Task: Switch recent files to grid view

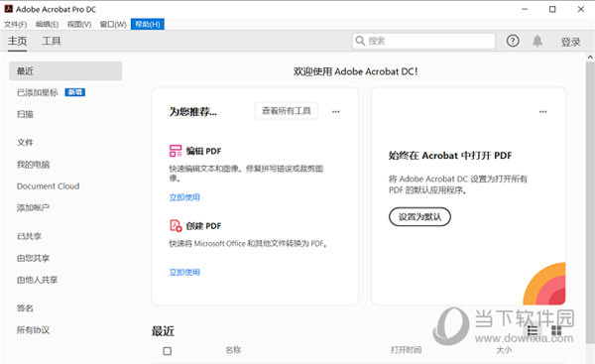Action: pyautogui.click(x=556, y=330)
